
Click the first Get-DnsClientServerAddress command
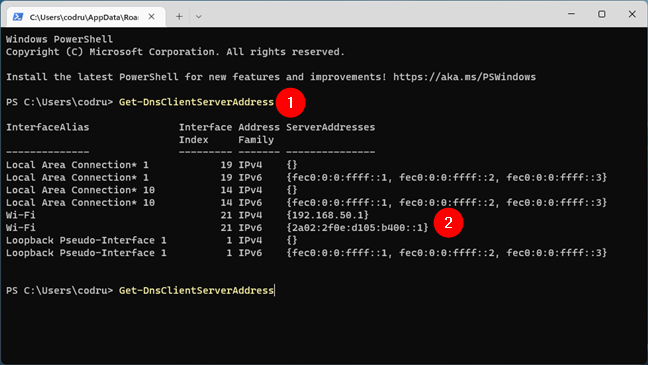click(196, 102)
